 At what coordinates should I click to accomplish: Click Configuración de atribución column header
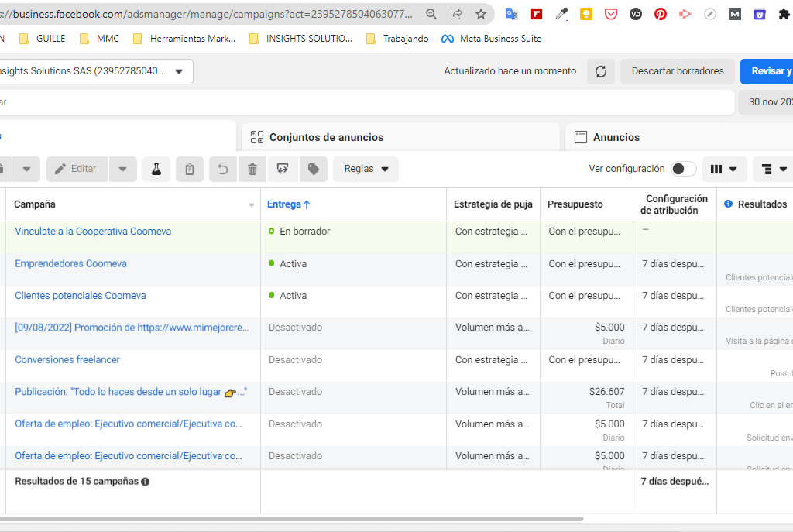click(674, 204)
